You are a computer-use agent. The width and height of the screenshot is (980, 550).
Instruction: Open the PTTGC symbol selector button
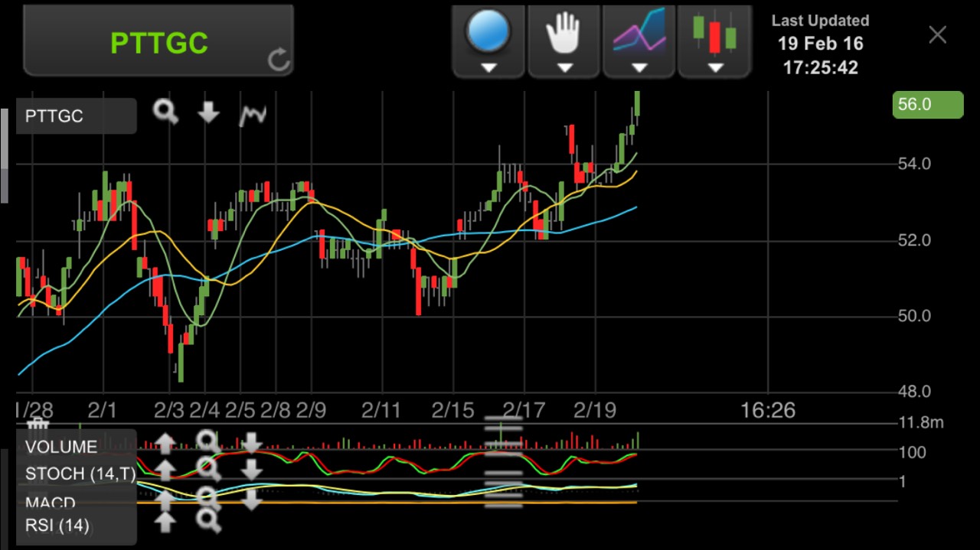click(x=158, y=40)
